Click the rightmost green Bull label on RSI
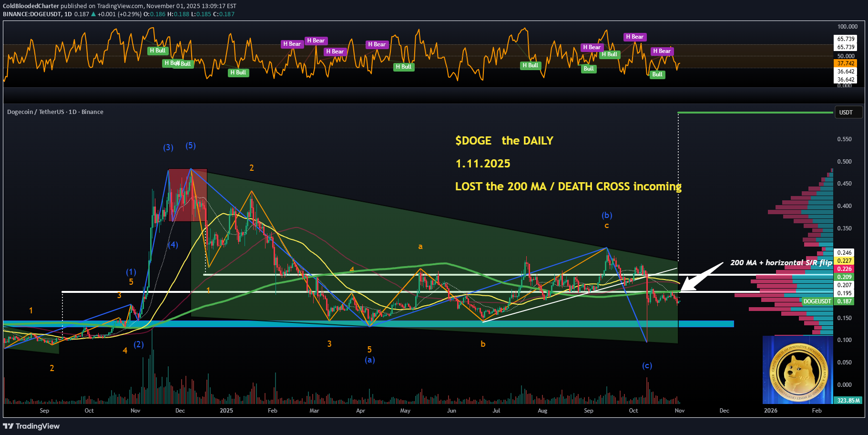The height and width of the screenshot is (435, 868). [x=657, y=74]
